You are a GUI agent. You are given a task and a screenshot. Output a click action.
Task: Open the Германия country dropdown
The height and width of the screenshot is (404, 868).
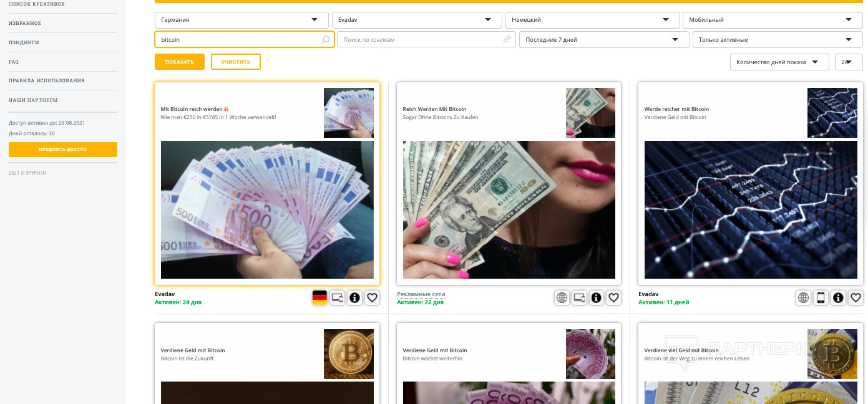pos(241,20)
